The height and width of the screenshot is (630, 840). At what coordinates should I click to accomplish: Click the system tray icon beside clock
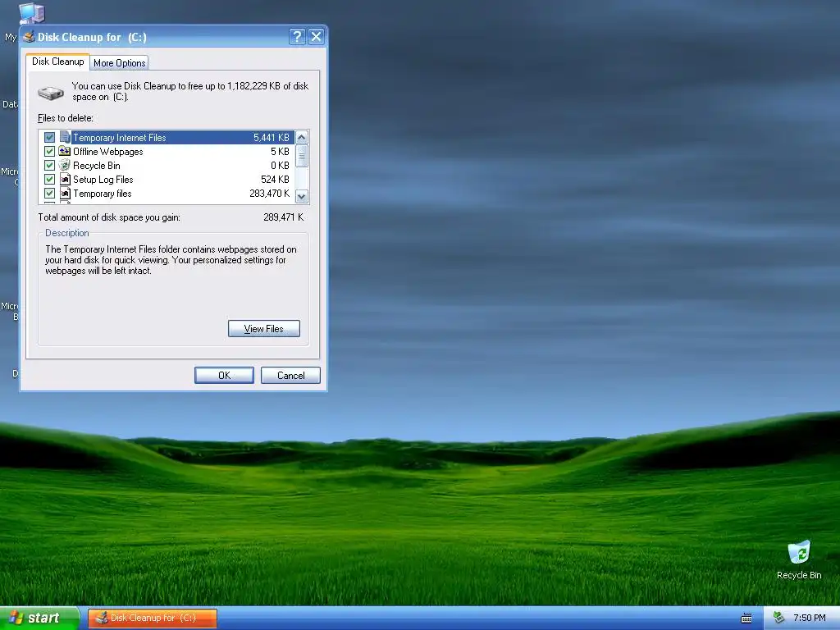tap(779, 618)
